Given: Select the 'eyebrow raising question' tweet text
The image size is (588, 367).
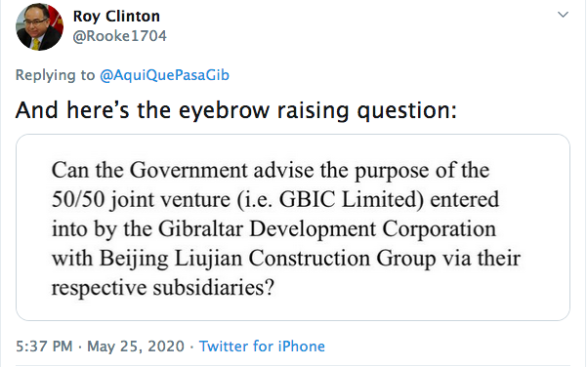Looking at the screenshot, I should pyautogui.click(x=235, y=110).
